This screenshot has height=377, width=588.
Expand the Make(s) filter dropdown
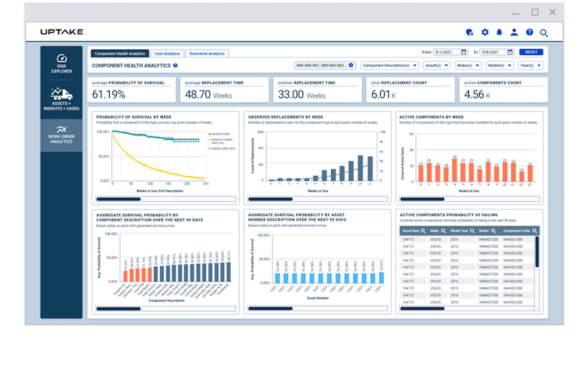[x=469, y=65]
